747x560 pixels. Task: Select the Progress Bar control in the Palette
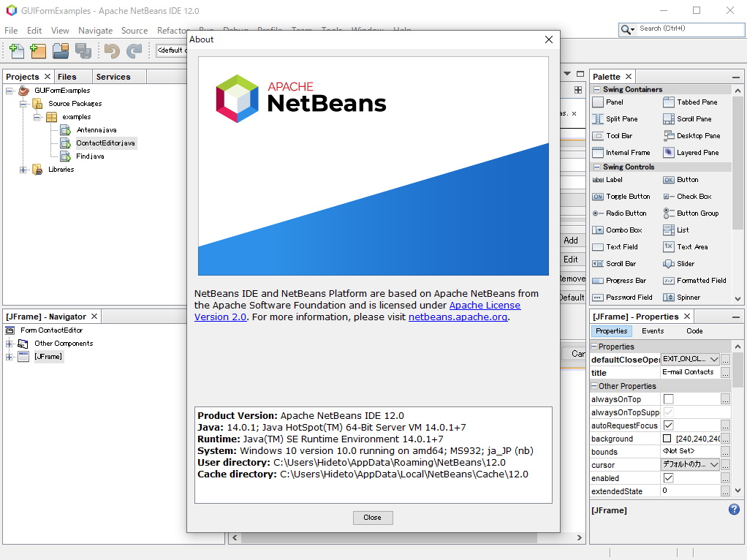tap(627, 280)
